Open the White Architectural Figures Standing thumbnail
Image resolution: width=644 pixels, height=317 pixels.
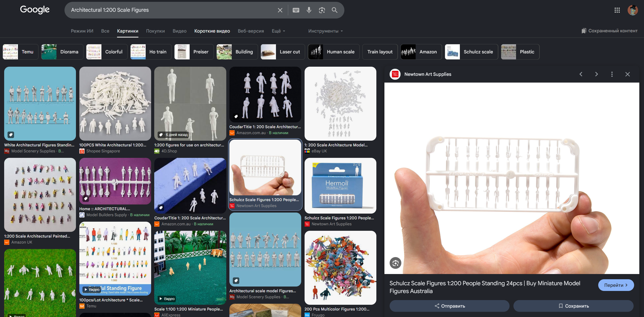point(40,104)
